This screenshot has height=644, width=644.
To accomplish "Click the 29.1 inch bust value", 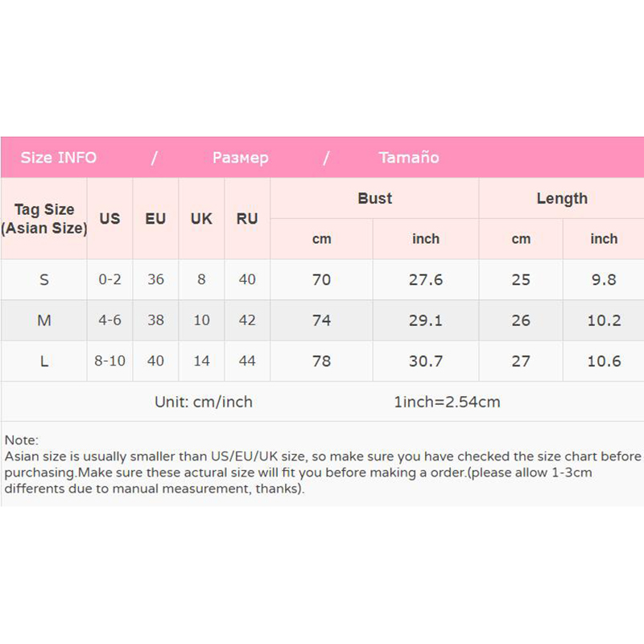I will (426, 320).
